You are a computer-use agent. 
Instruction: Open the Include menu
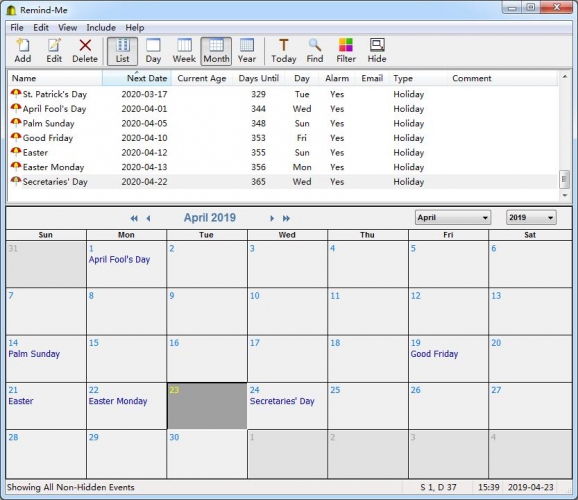(101, 28)
